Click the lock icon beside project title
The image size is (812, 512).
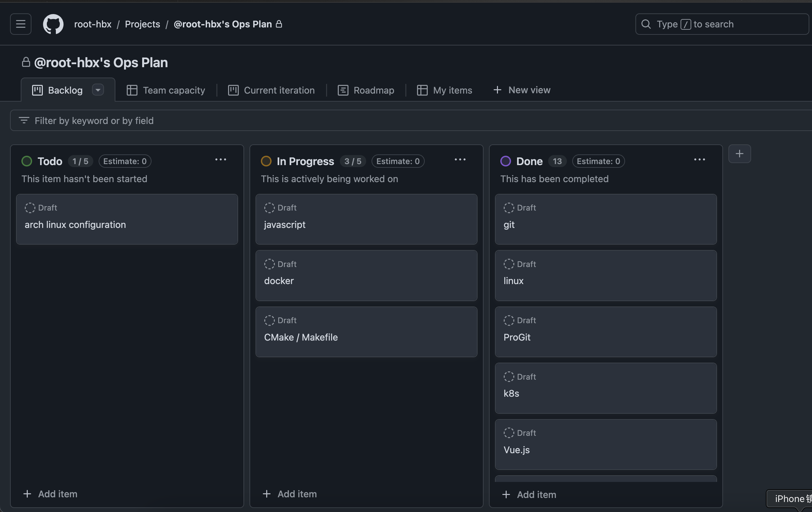26,62
